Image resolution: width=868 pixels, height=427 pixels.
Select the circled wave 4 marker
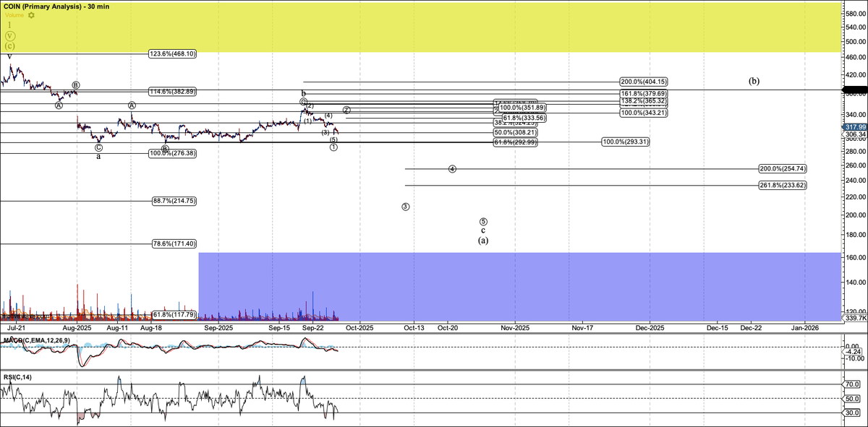pyautogui.click(x=452, y=168)
